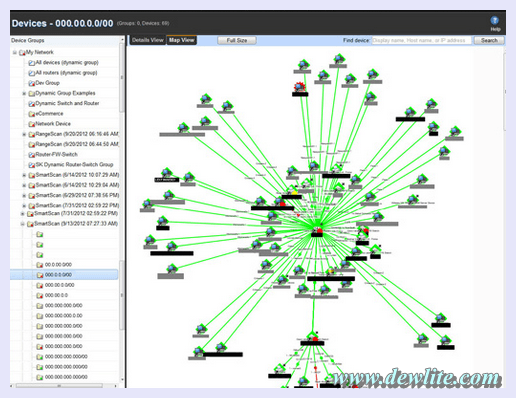Select the eCommerce group
This screenshot has width=516, height=398.
coord(49,114)
